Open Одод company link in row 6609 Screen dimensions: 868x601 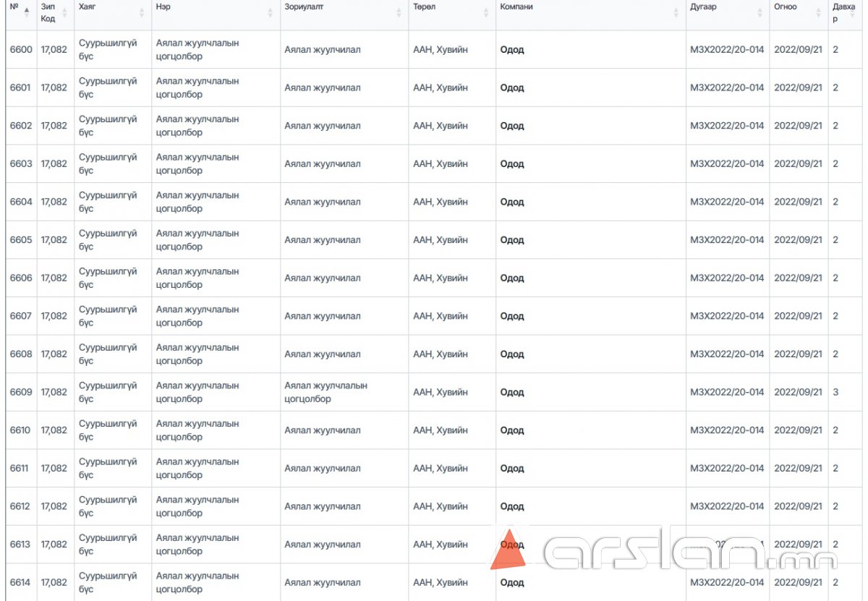pyautogui.click(x=512, y=392)
